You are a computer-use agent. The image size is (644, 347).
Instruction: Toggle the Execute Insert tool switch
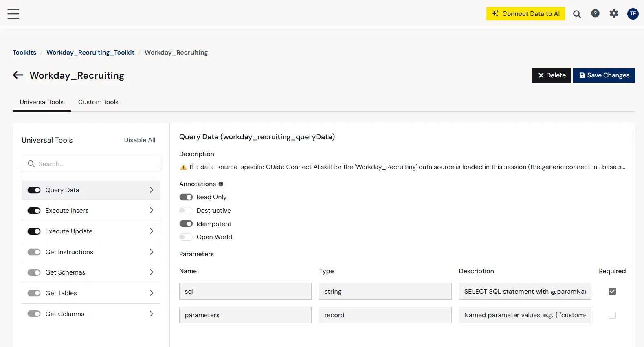[x=34, y=211]
